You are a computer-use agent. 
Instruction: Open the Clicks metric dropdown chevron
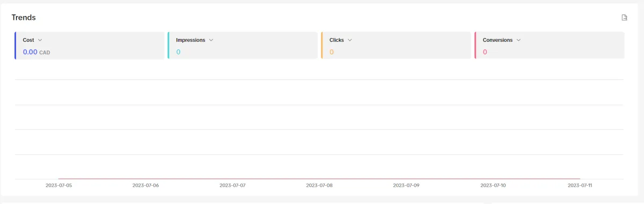coord(349,40)
